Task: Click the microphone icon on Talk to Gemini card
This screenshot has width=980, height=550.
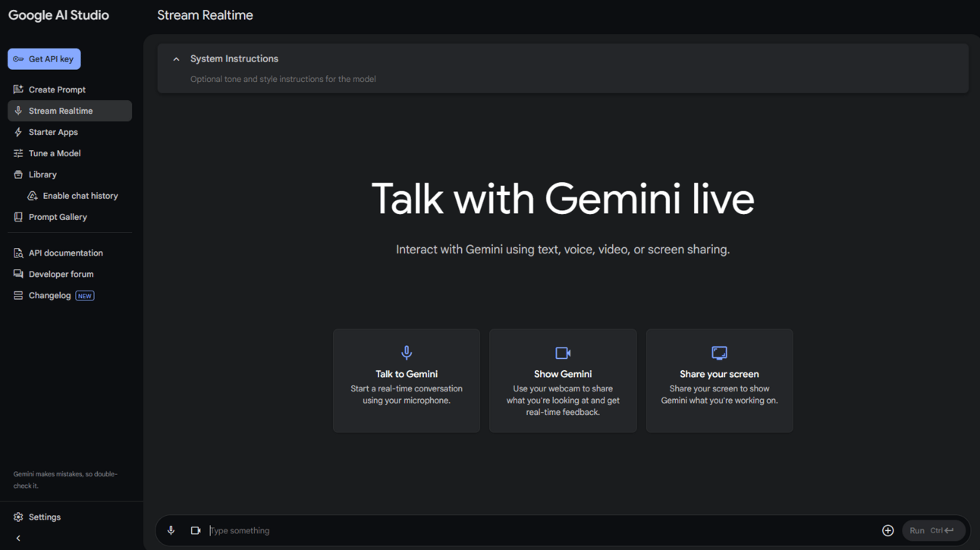Action: click(407, 353)
